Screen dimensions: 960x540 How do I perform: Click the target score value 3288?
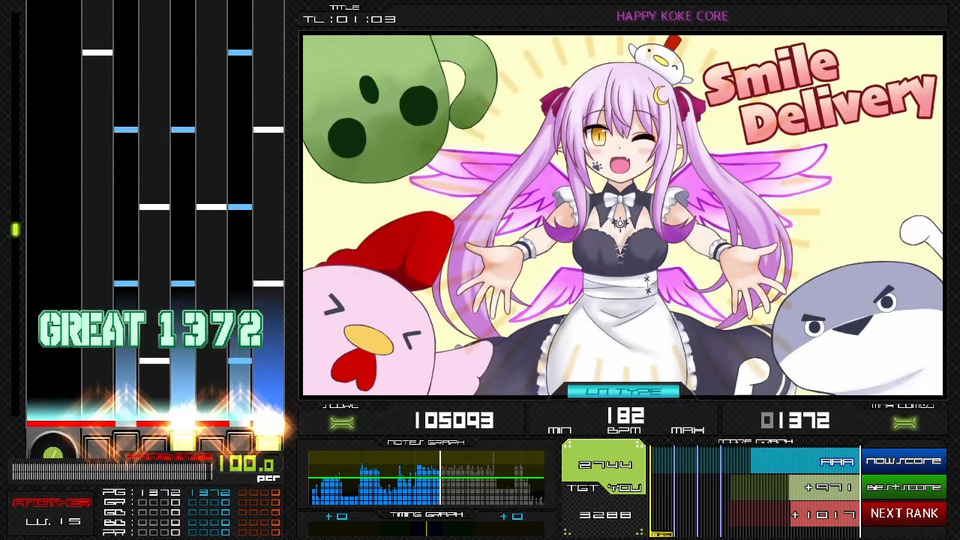pos(605,515)
